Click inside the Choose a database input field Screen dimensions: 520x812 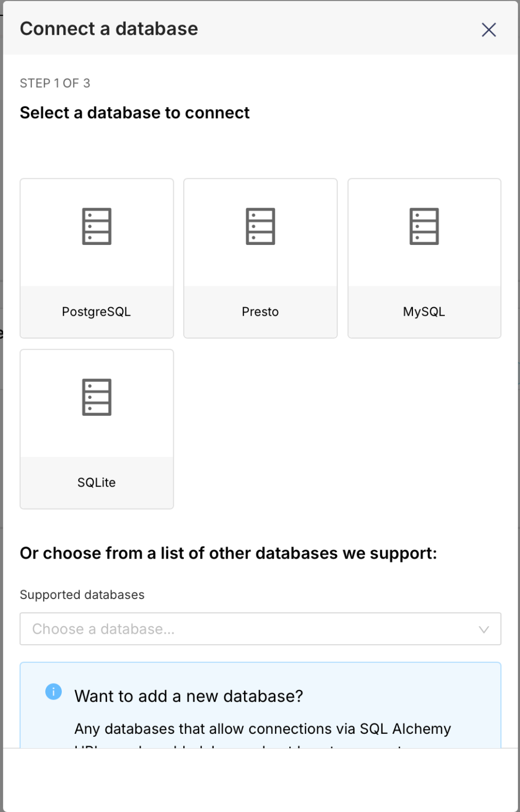(213, 629)
